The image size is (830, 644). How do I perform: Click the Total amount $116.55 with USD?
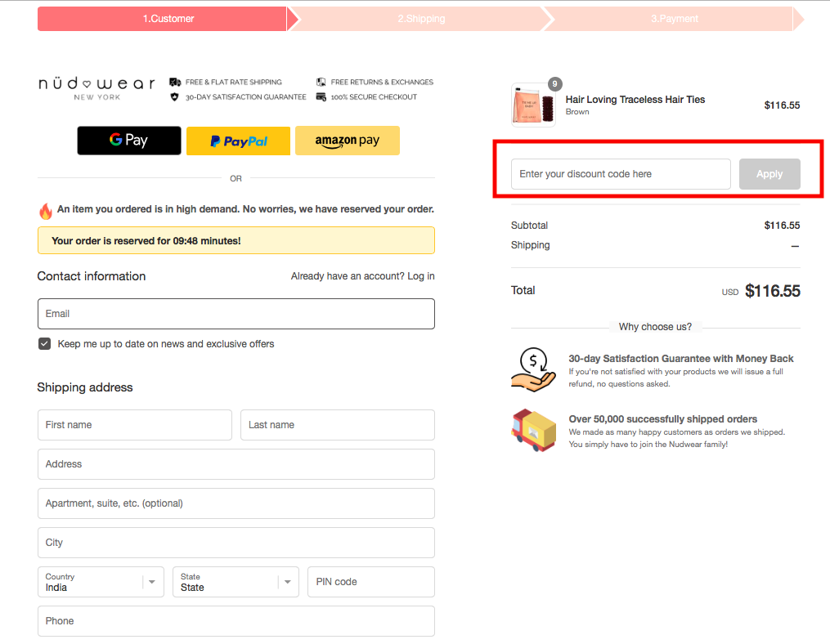760,291
